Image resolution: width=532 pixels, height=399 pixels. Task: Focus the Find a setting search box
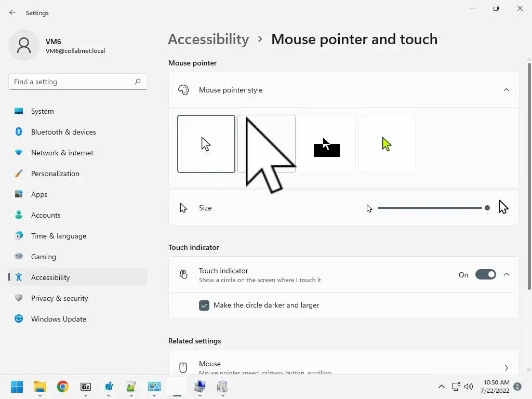coord(78,82)
